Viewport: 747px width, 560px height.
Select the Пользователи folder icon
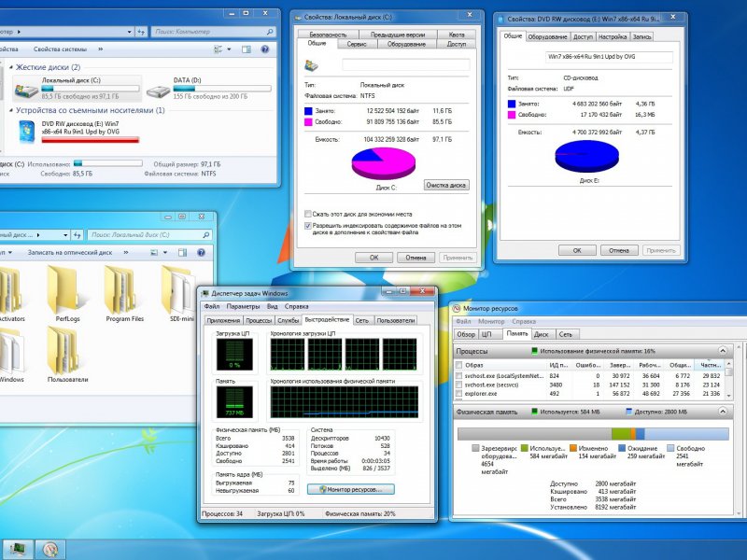(x=63, y=351)
